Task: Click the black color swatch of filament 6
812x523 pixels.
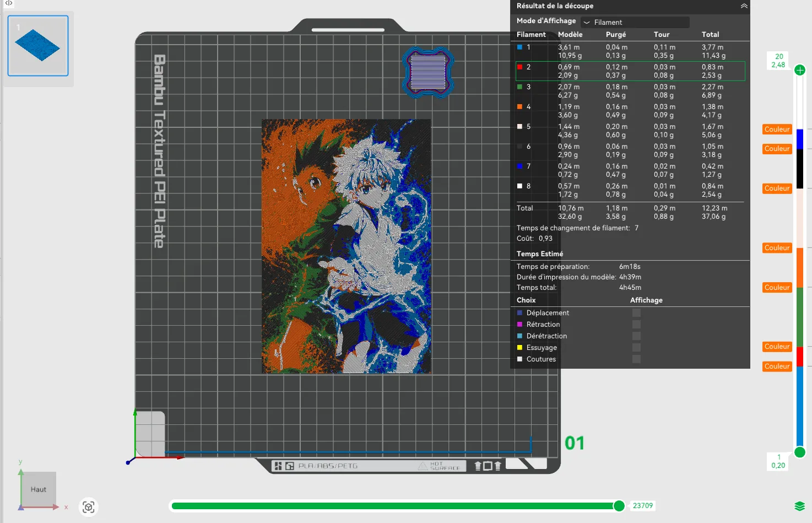Action: (519, 147)
